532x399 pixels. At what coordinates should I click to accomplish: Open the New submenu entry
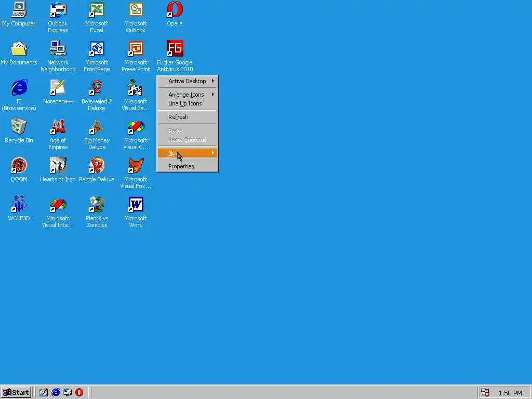click(187, 153)
